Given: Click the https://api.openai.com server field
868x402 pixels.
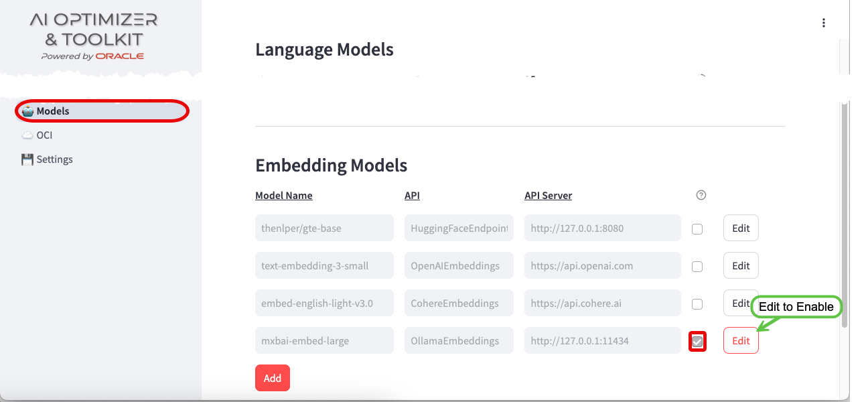Looking at the screenshot, I should pyautogui.click(x=603, y=265).
